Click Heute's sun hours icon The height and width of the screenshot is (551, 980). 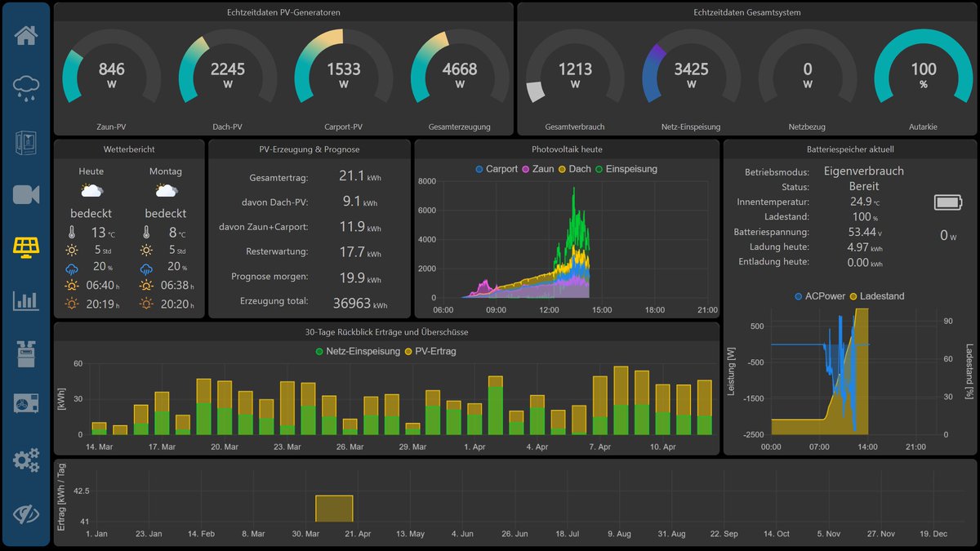click(x=72, y=251)
